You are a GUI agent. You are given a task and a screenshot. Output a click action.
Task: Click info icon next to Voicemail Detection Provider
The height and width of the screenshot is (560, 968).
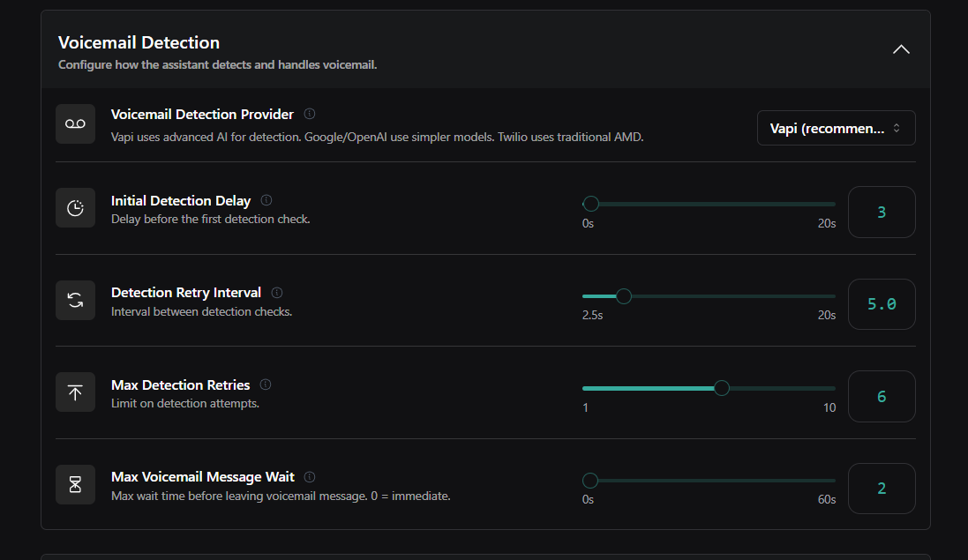[310, 114]
